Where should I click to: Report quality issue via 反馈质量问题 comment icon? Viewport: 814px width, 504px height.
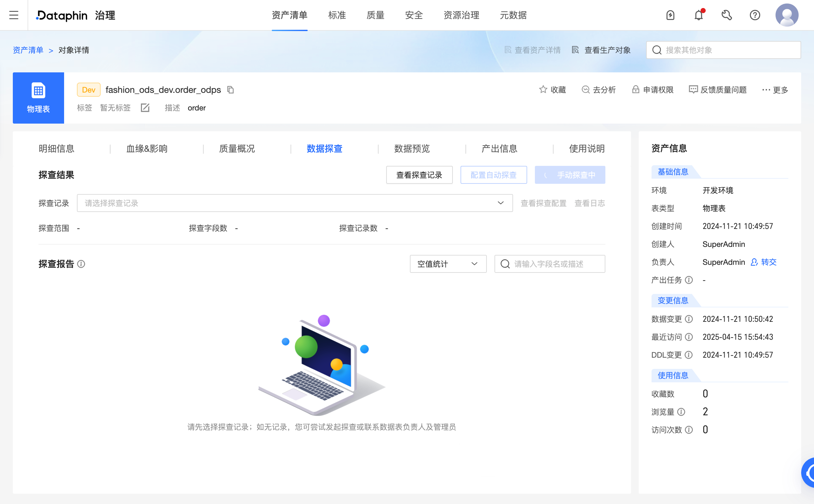pos(718,90)
